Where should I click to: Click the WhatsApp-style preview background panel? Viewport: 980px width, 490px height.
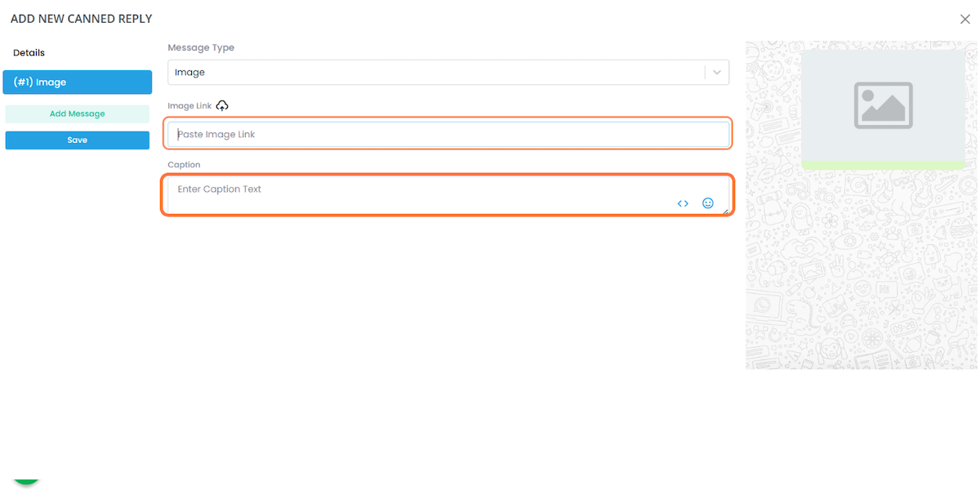862,269
